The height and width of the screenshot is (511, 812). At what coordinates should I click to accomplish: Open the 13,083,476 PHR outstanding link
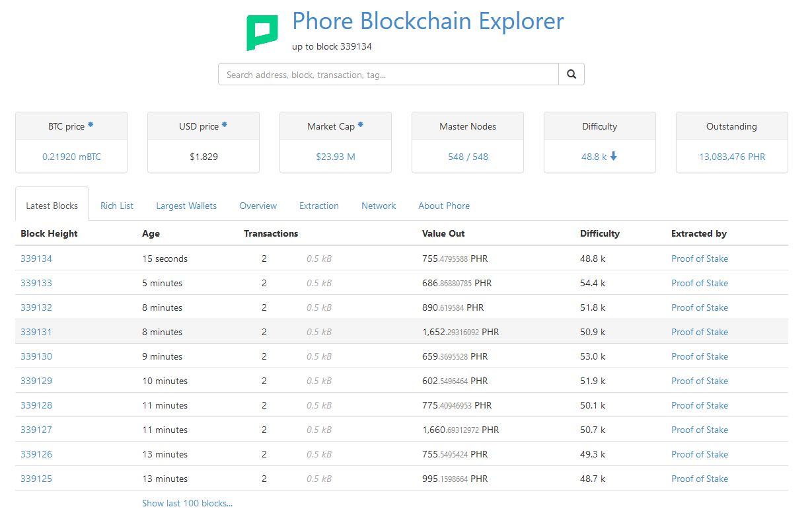732,157
